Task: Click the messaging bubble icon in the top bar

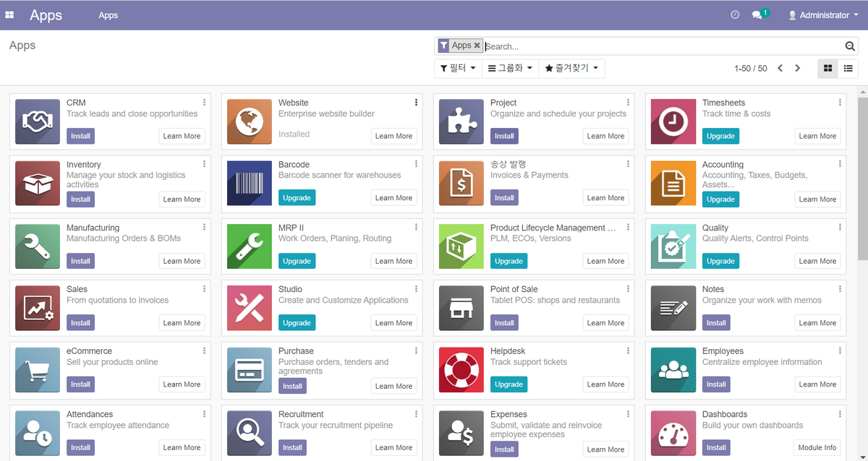Action: tap(757, 14)
